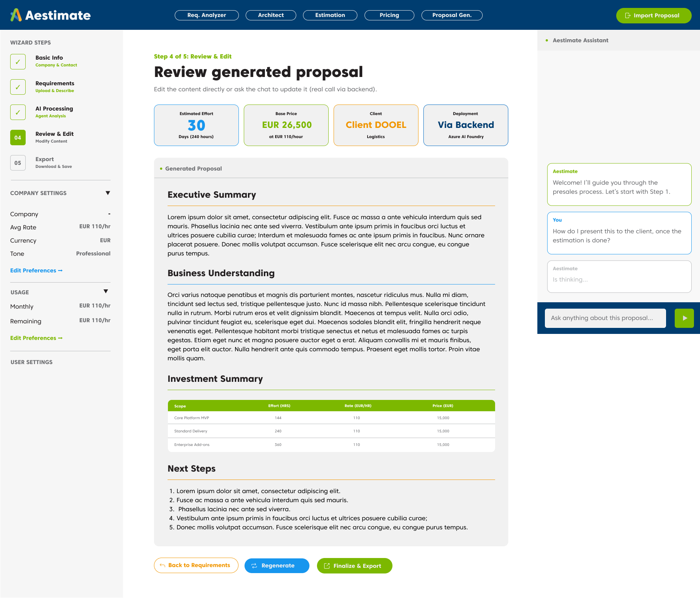
Task: Click the Effort (HRS) column header
Action: coord(279,406)
